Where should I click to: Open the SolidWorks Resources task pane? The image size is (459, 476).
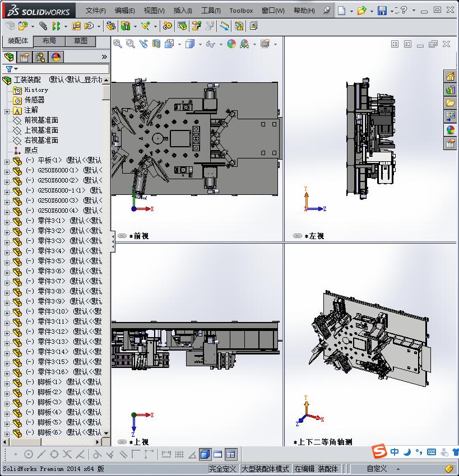[x=450, y=77]
